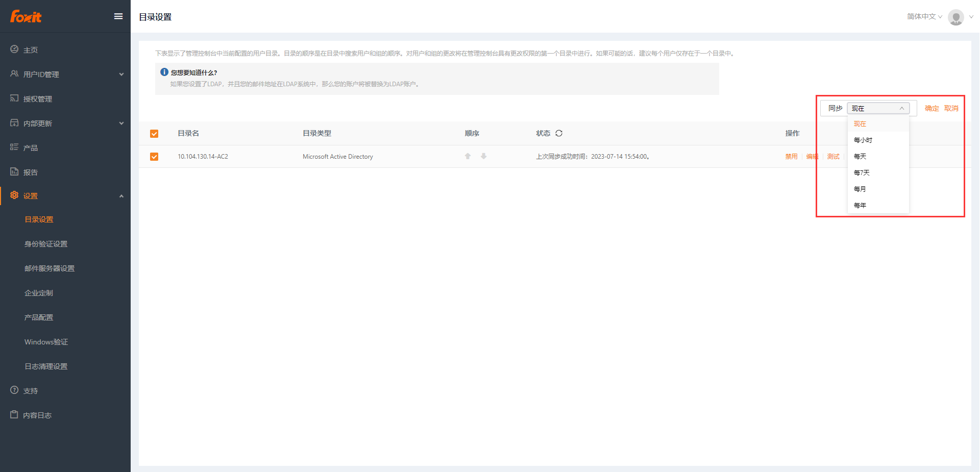Click the 操作 column header

click(792, 133)
